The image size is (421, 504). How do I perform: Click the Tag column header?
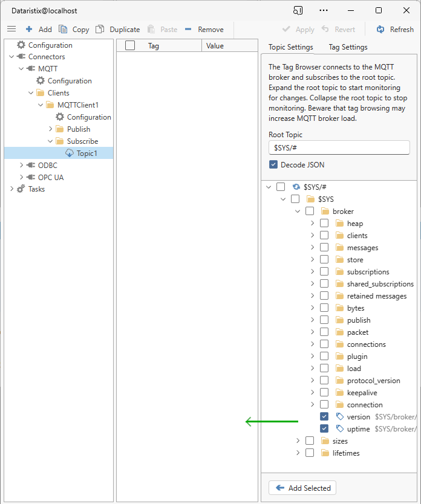(x=154, y=46)
